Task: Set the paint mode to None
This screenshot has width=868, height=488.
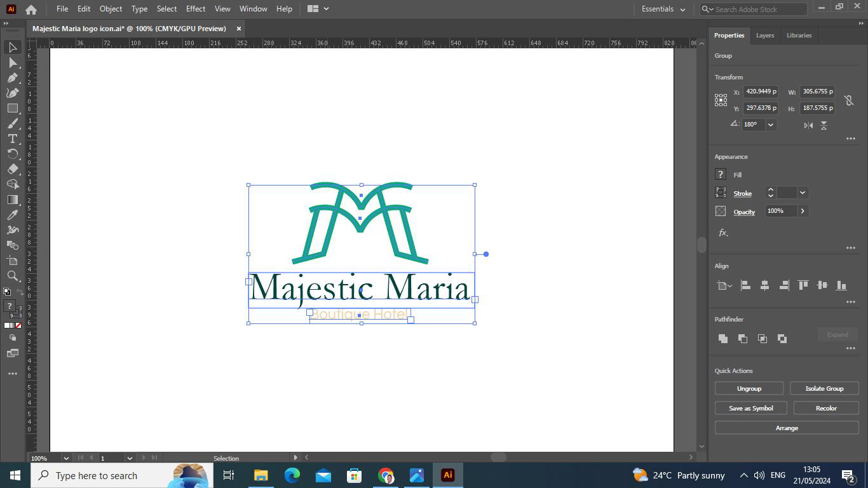Action: pyautogui.click(x=18, y=325)
